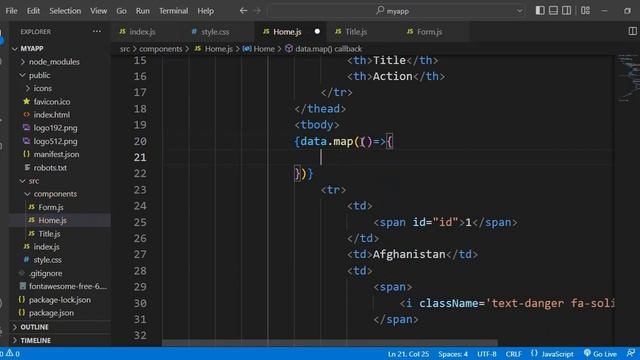Toggle the primary side bar layout icon

(540, 10)
